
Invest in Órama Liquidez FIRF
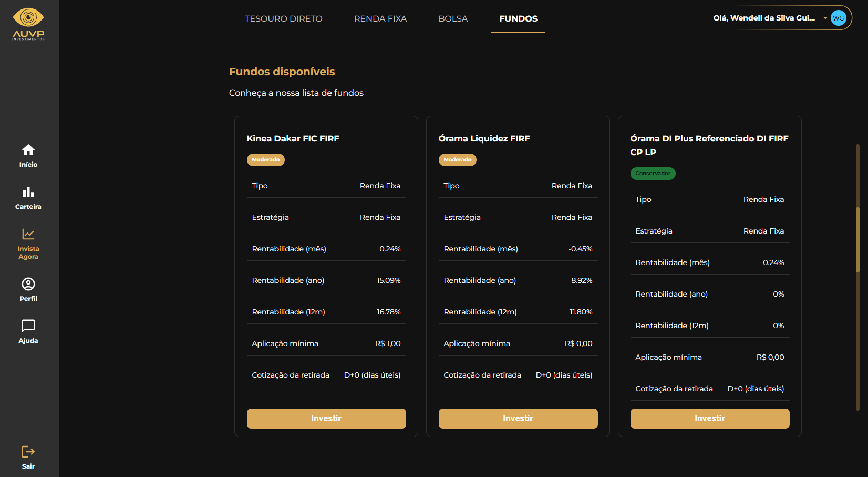[518, 419]
